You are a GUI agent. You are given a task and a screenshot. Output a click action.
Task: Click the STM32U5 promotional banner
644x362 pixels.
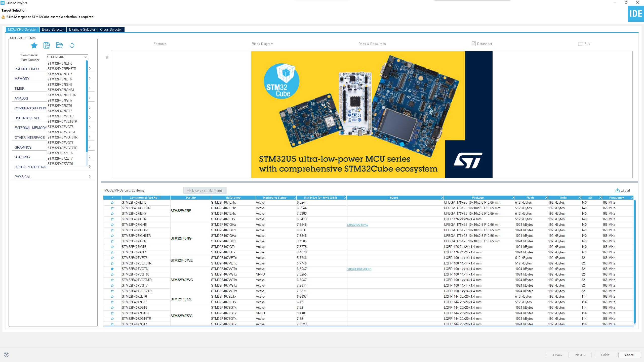click(x=372, y=115)
